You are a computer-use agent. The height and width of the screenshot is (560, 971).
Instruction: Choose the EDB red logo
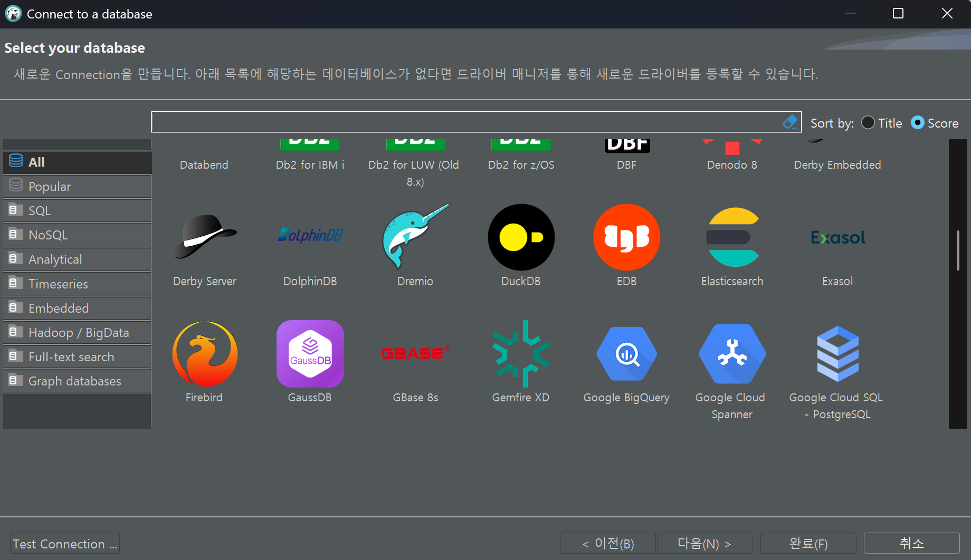pos(626,237)
